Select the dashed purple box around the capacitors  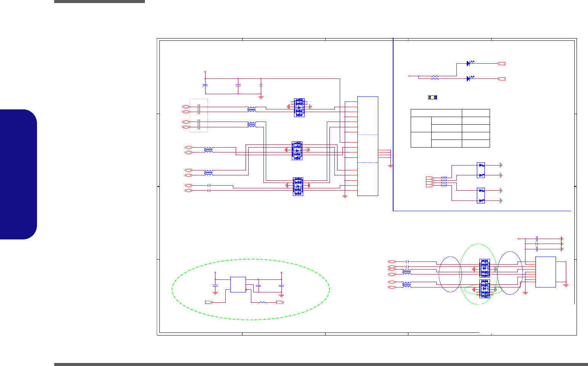click(199, 116)
